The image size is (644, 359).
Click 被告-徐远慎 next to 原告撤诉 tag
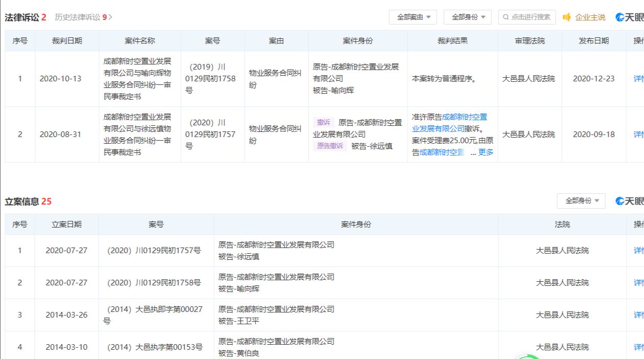(x=372, y=146)
